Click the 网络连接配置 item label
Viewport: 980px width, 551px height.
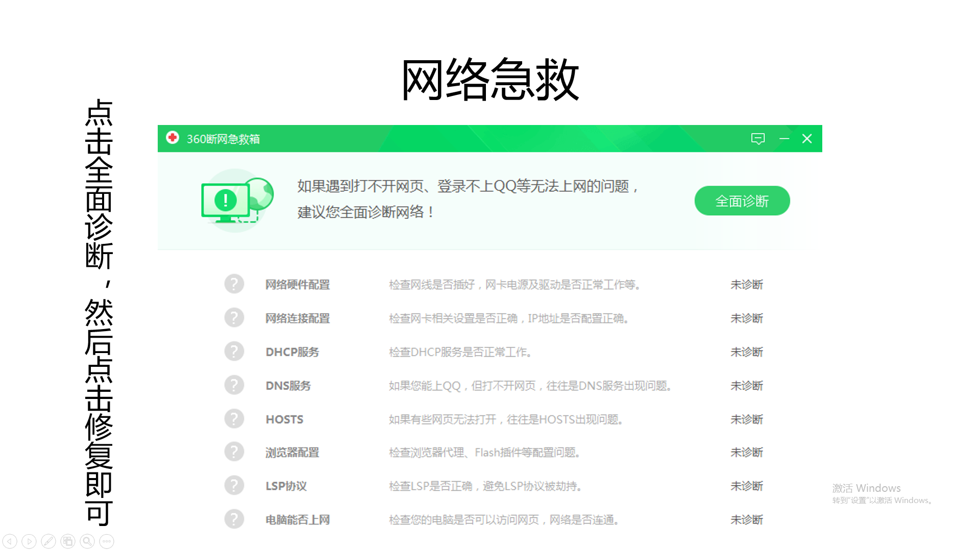[x=297, y=318]
